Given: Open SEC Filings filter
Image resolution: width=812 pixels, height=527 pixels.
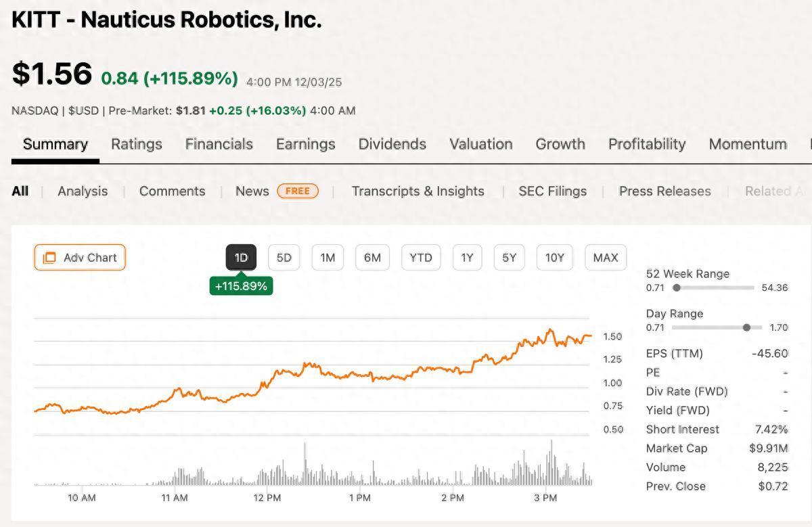Looking at the screenshot, I should (552, 191).
